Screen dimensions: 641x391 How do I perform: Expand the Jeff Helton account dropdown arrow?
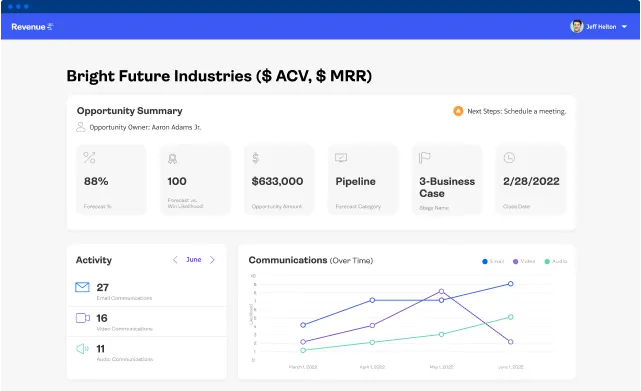coord(624,27)
